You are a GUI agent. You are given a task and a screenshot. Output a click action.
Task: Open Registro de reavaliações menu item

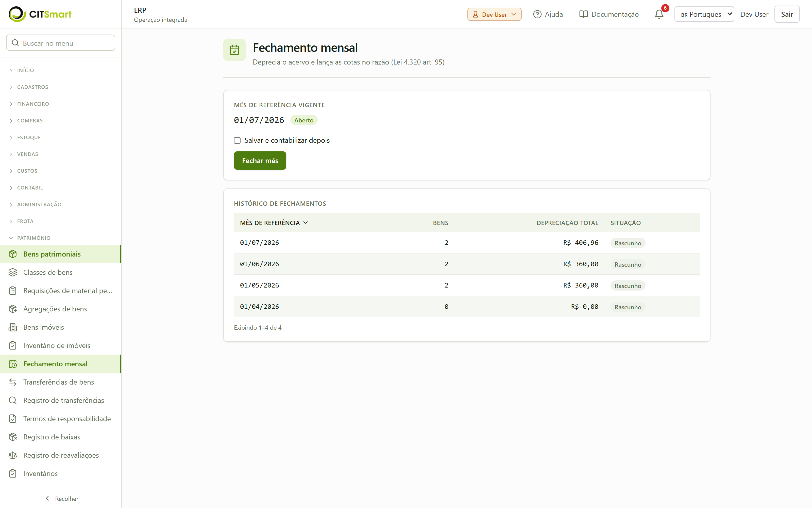(x=60, y=455)
